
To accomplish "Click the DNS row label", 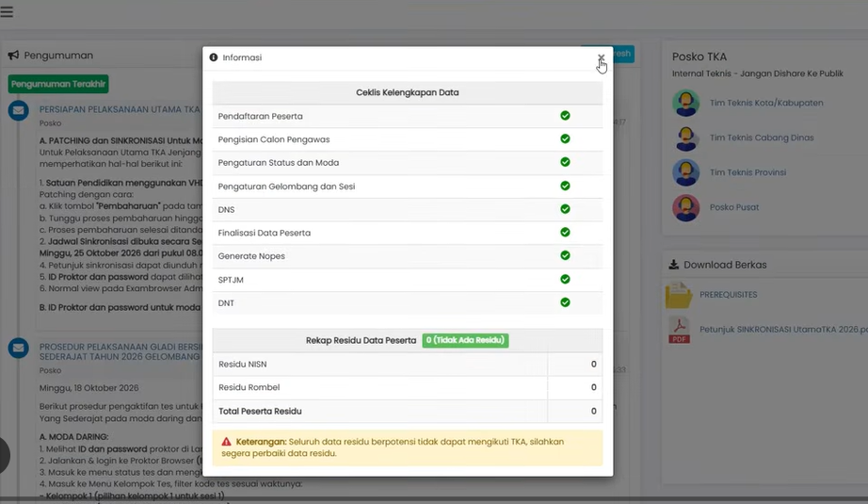I will pos(226,210).
